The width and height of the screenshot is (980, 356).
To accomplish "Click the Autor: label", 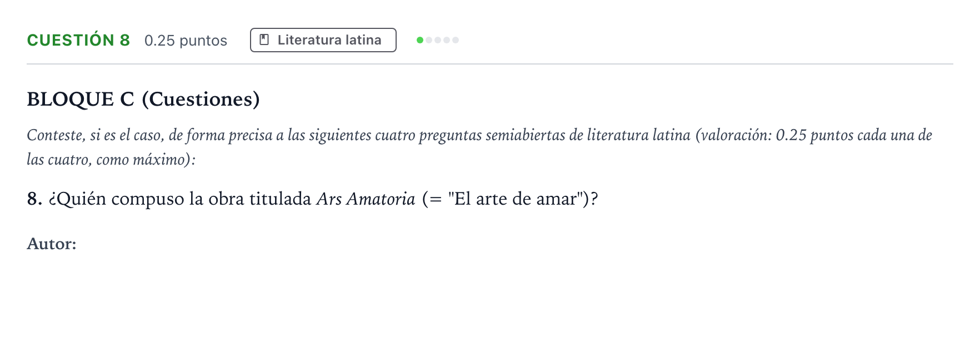I will (x=52, y=244).
